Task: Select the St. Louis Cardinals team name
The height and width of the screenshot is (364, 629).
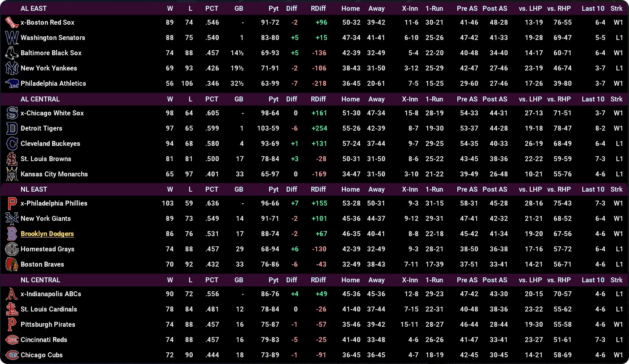Action: [x=49, y=309]
